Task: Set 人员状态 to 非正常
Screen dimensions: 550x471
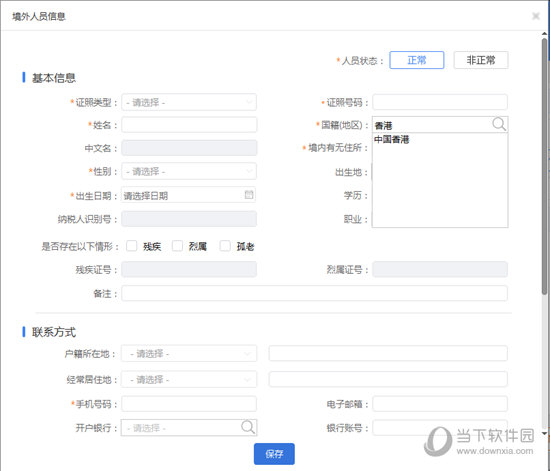Action: pos(481,60)
